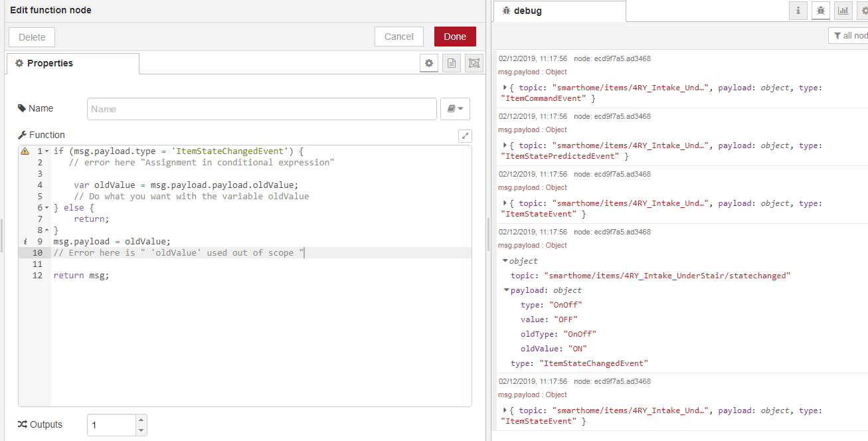868x441 pixels.
Task: Select the debug bug sidebar icon
Action: coord(821,11)
